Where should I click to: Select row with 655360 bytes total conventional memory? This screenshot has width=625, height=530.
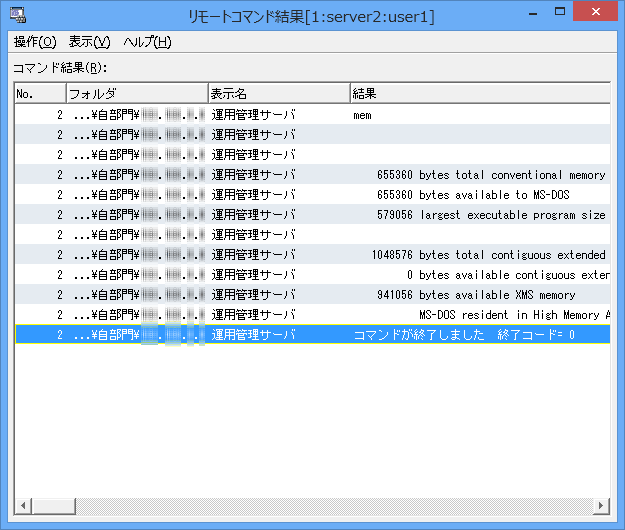coord(480,175)
